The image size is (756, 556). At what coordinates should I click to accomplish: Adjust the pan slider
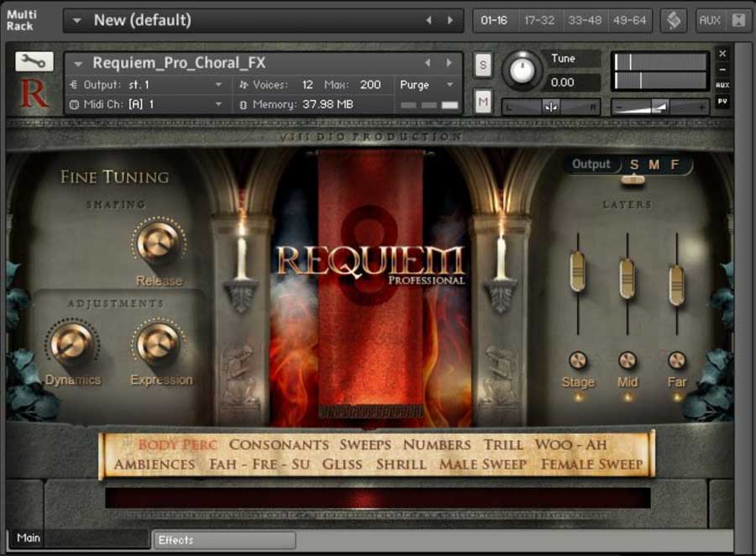551,107
